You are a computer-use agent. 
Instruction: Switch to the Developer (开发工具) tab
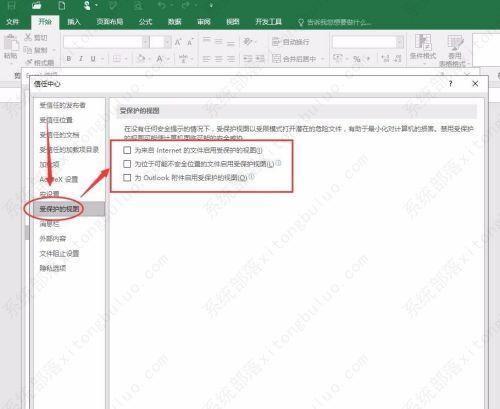coord(268,22)
